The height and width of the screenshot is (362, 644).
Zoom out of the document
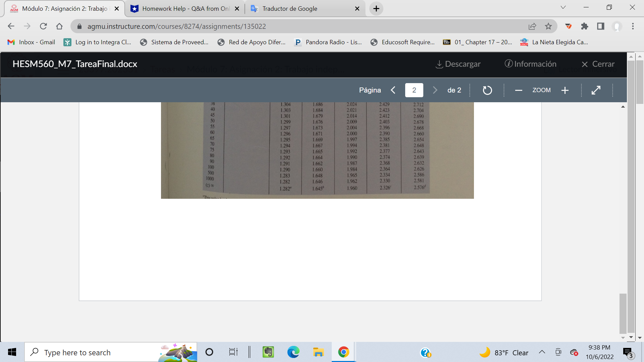pos(519,90)
